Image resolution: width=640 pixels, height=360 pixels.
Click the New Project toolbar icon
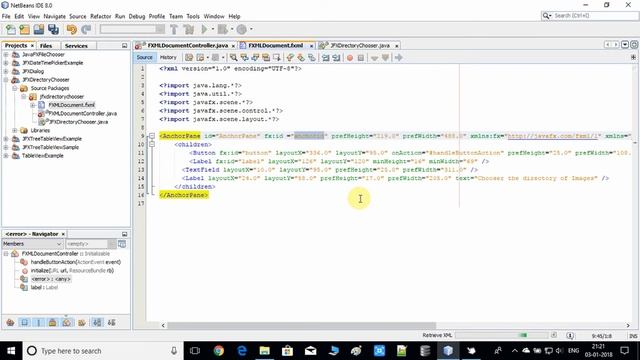[24, 29]
